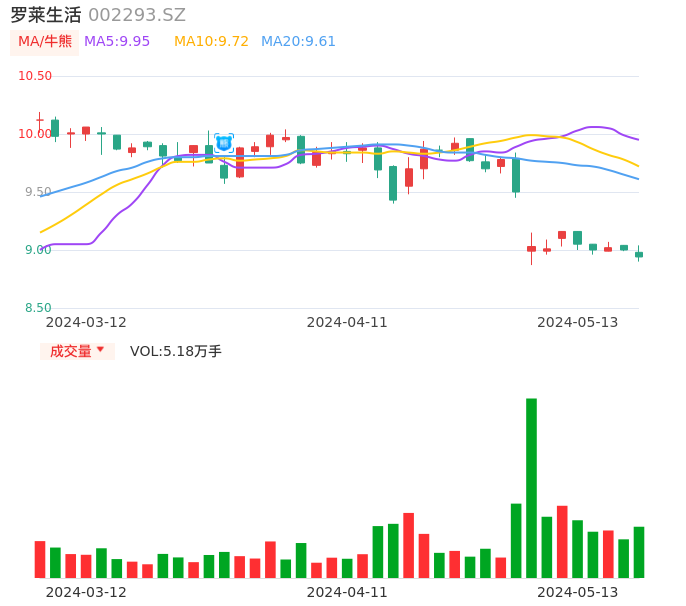Click the last green volume bar on right

pyautogui.click(x=639, y=552)
